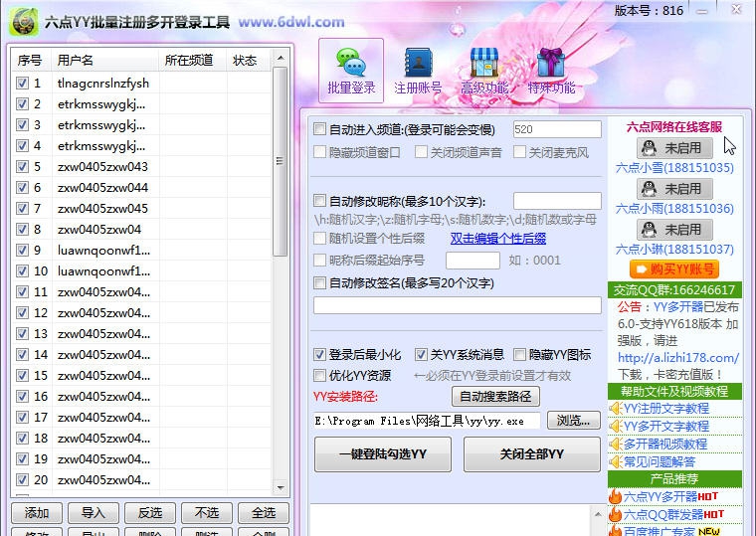Viewport: 756px width, 536px height.
Task: Click flame icon beside 六点YY多开器
Action: tap(615, 496)
